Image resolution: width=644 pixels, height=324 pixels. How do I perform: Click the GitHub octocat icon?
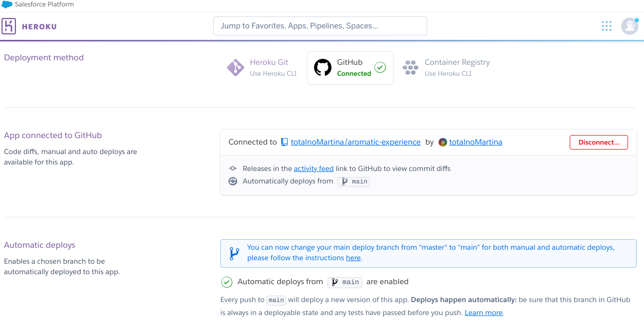322,68
